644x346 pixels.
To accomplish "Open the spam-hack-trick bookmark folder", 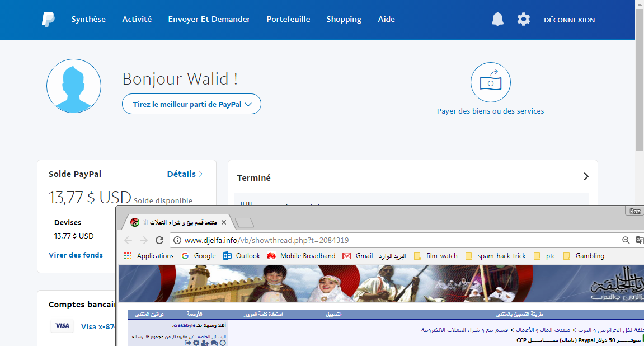I will (x=495, y=256).
